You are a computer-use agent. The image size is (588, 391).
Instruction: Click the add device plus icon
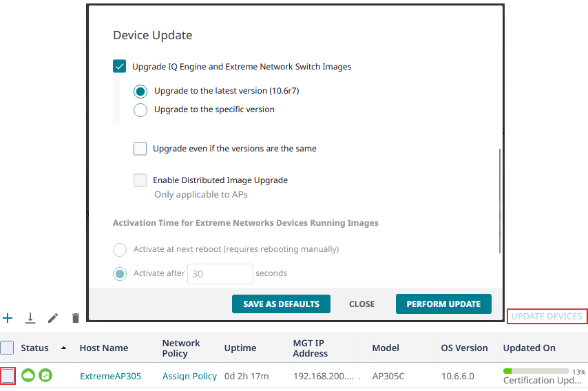[x=8, y=318]
